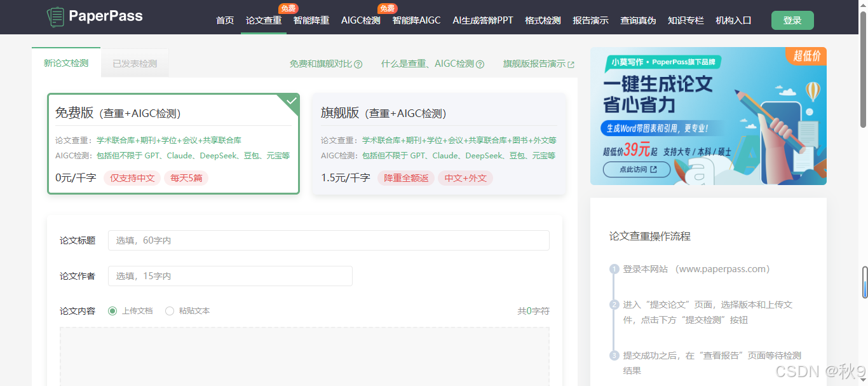Click 免费 badge above 论文查重
Screen dimensions: 868x386
288,8
